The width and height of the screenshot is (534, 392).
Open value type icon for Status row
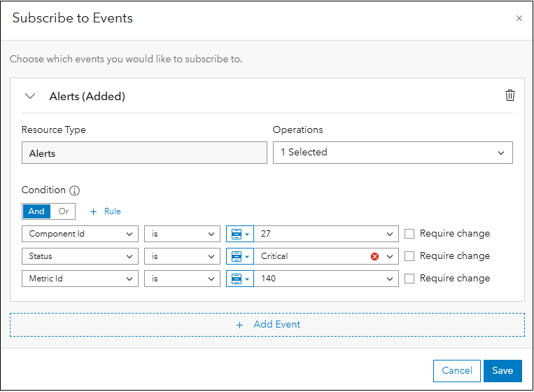(239, 256)
